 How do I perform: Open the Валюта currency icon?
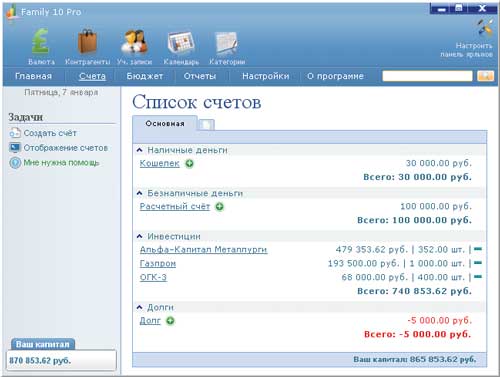click(x=40, y=41)
